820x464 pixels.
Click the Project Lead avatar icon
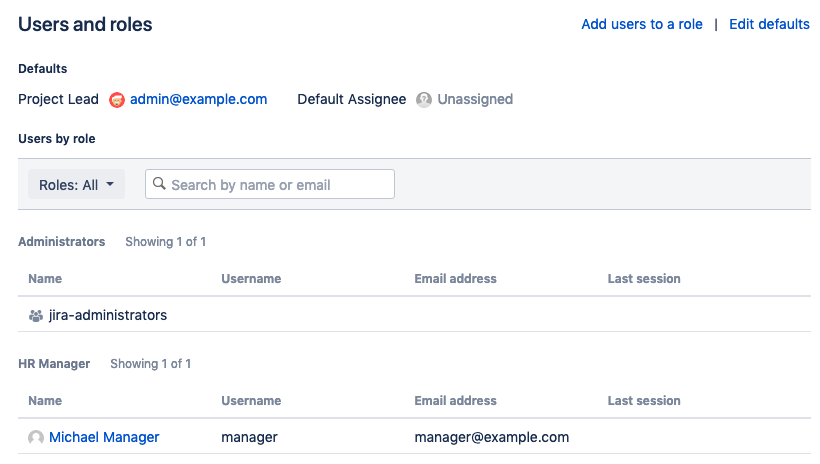117,100
